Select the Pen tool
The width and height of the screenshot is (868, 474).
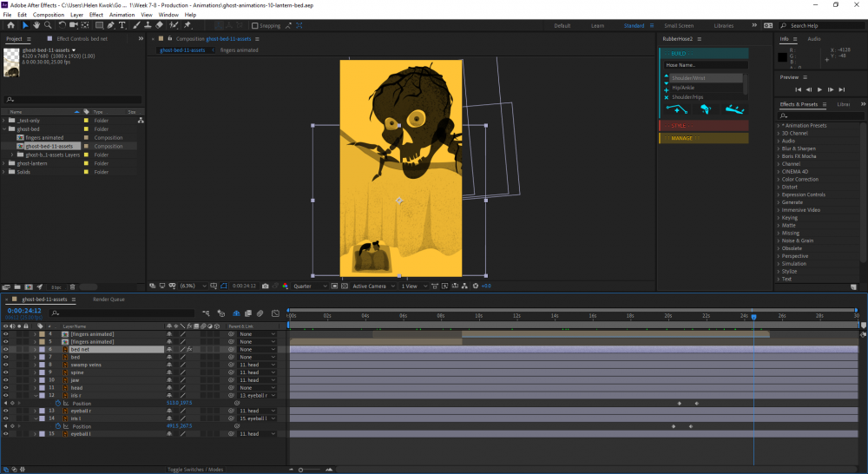[111, 25]
